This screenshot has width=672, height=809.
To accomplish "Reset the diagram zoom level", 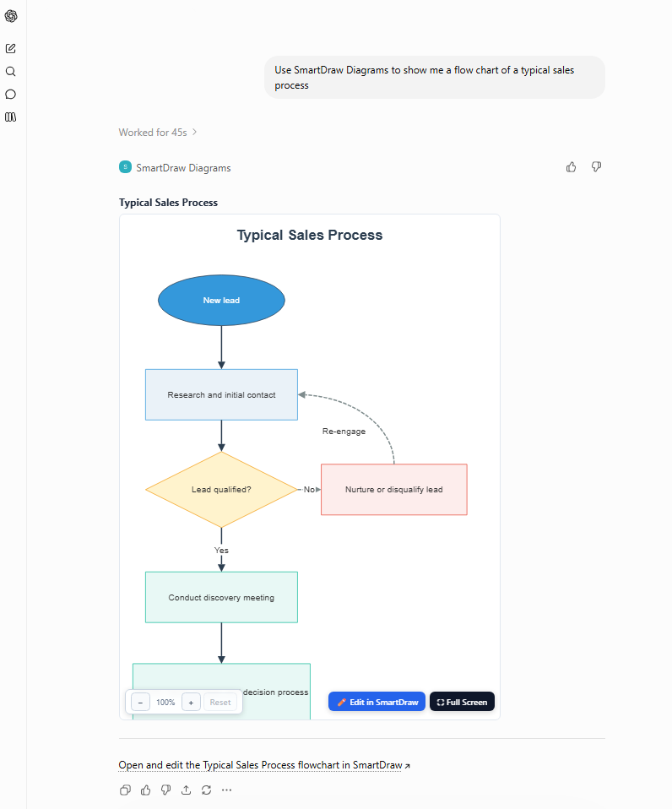I will pos(220,703).
